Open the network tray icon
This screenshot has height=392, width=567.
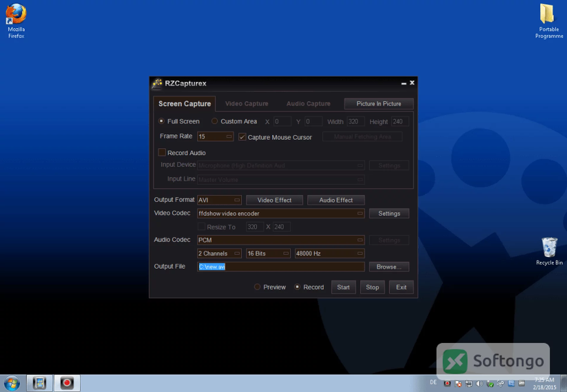pyautogui.click(x=469, y=383)
